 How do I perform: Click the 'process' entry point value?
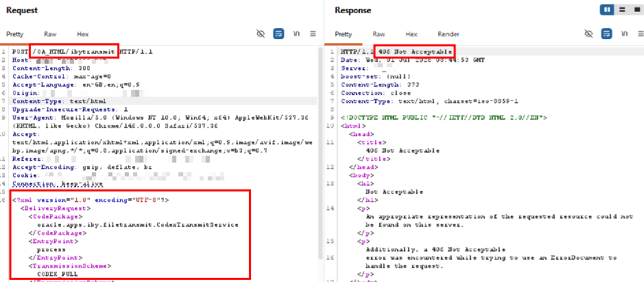(51, 249)
